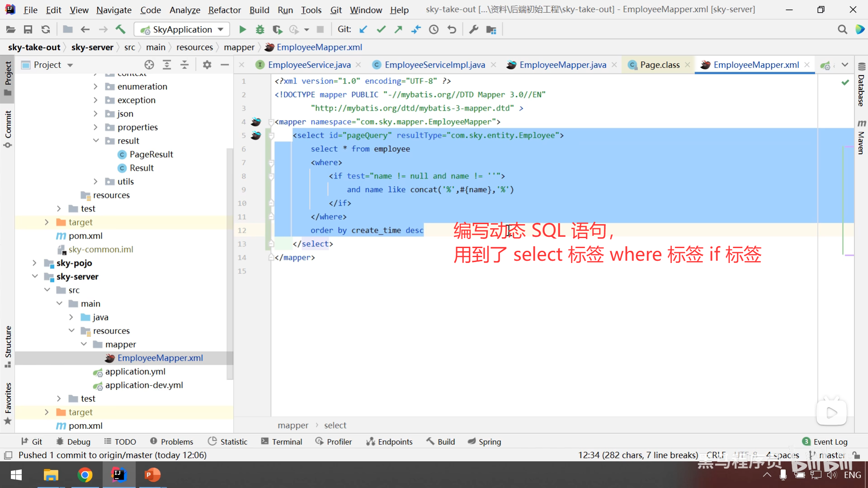868x488 pixels.
Task: Open Git history clock icon
Action: [x=434, y=30]
